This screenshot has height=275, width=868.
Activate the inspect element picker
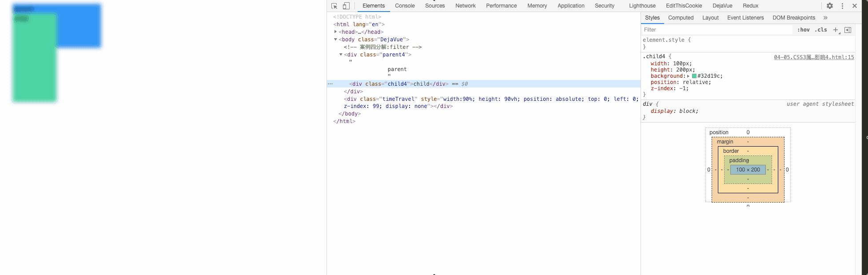334,6
